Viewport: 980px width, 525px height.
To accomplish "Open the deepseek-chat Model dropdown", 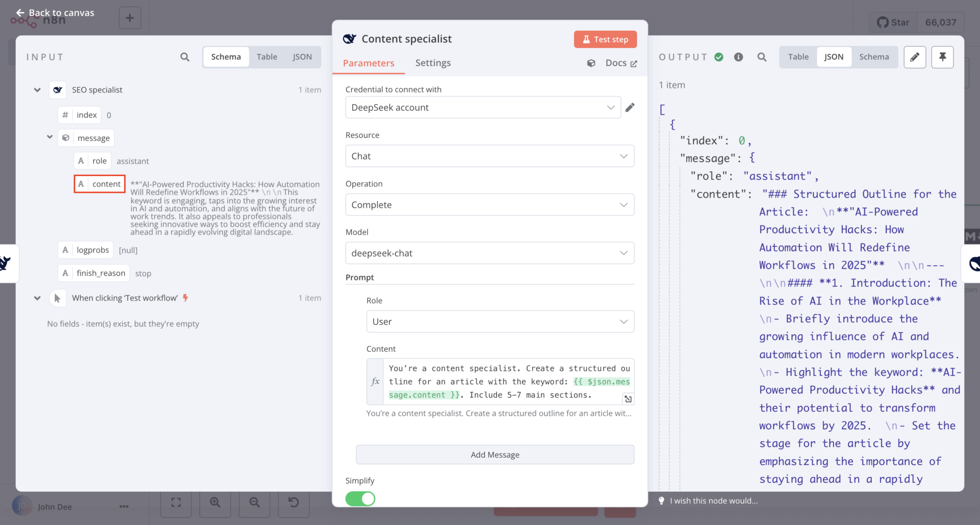I will tap(489, 253).
